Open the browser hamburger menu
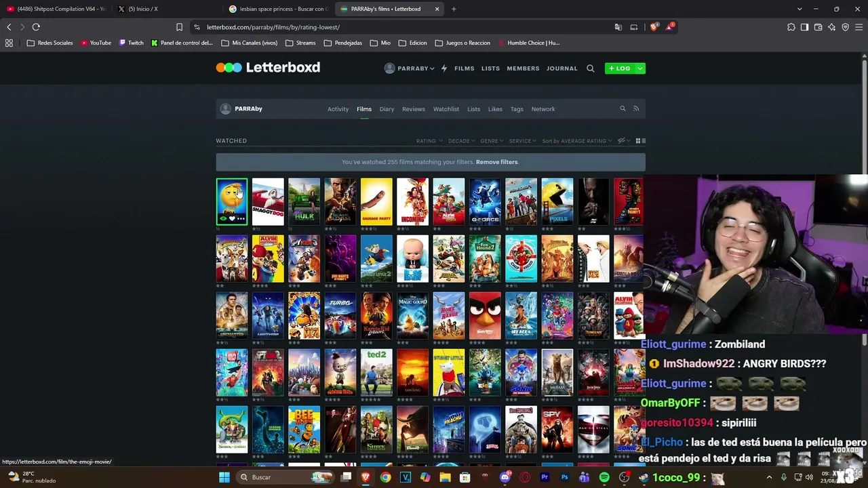This screenshot has width=868, height=488. tap(859, 27)
